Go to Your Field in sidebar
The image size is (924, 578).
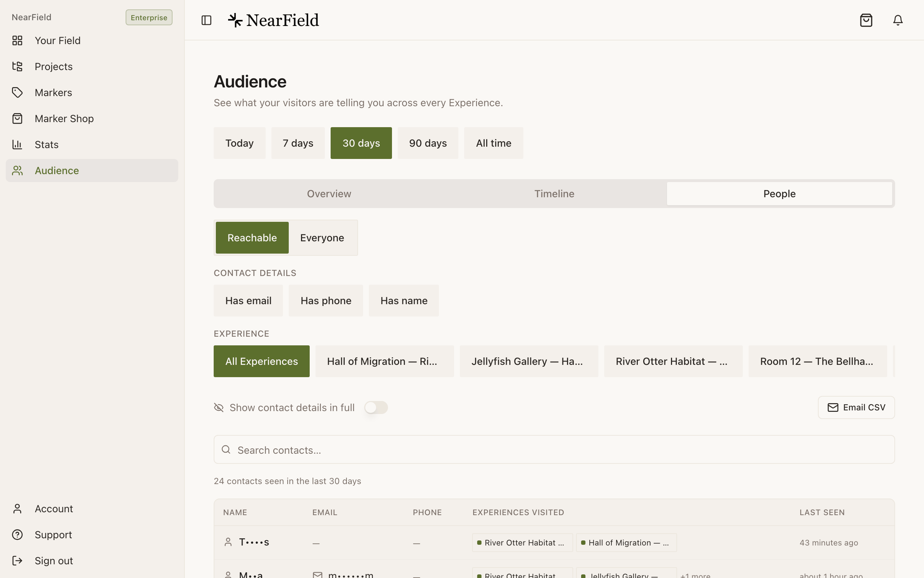point(92,40)
